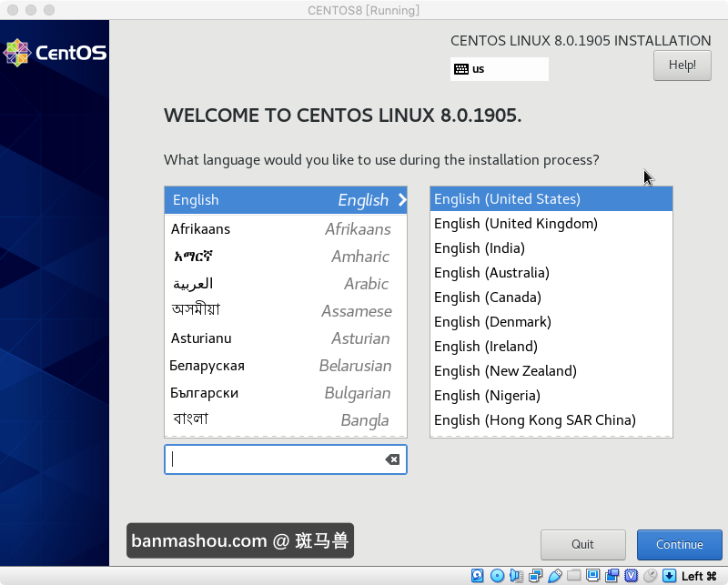Screen dimensions: 728x585
Task: Choose English (Canada) locale
Action: (x=551, y=298)
